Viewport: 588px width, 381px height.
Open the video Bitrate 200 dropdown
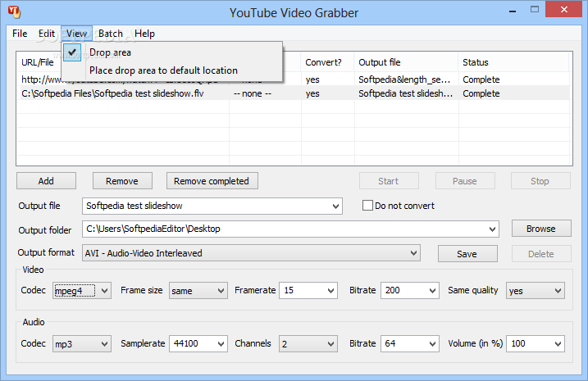tap(432, 291)
